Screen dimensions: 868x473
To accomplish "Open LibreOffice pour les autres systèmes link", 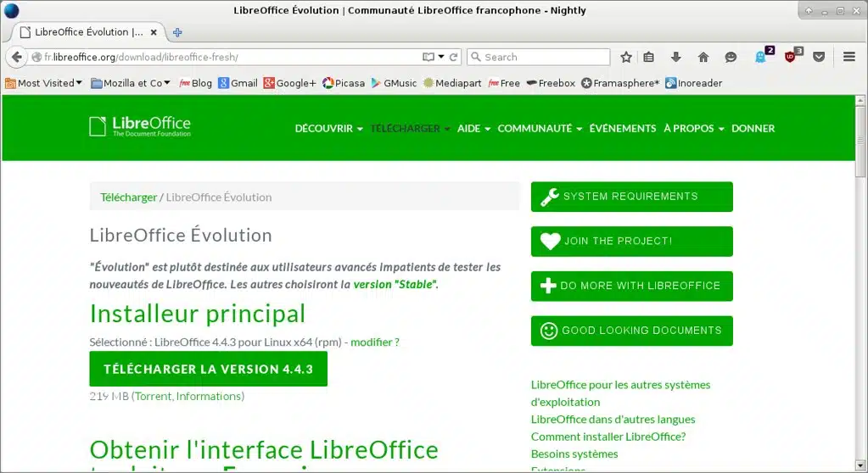I will [620, 393].
